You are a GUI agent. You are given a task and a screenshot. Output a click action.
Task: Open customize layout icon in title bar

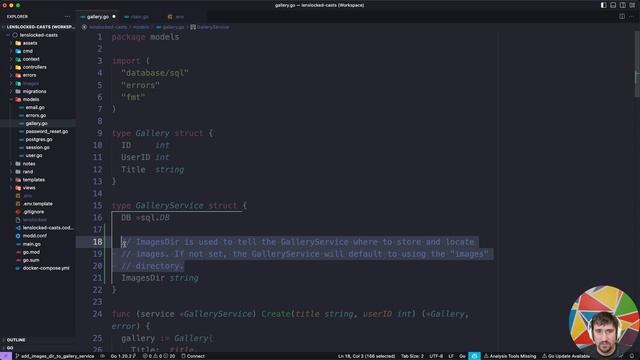point(632,5)
